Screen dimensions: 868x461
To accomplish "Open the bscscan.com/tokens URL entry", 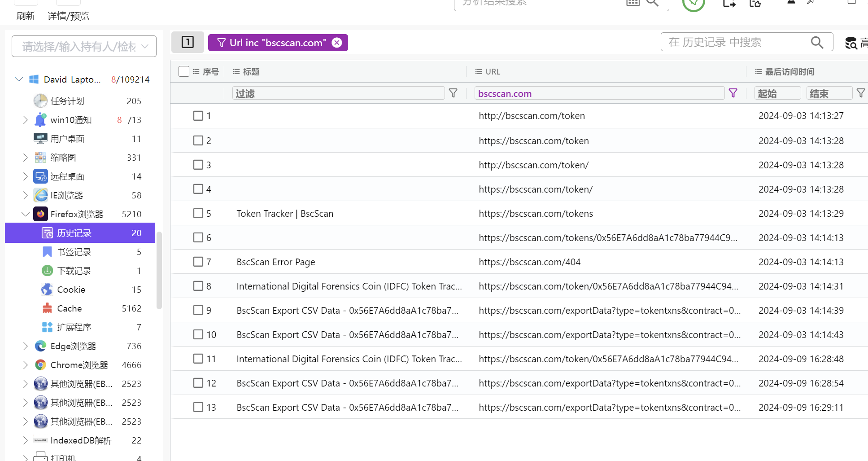I will point(536,214).
